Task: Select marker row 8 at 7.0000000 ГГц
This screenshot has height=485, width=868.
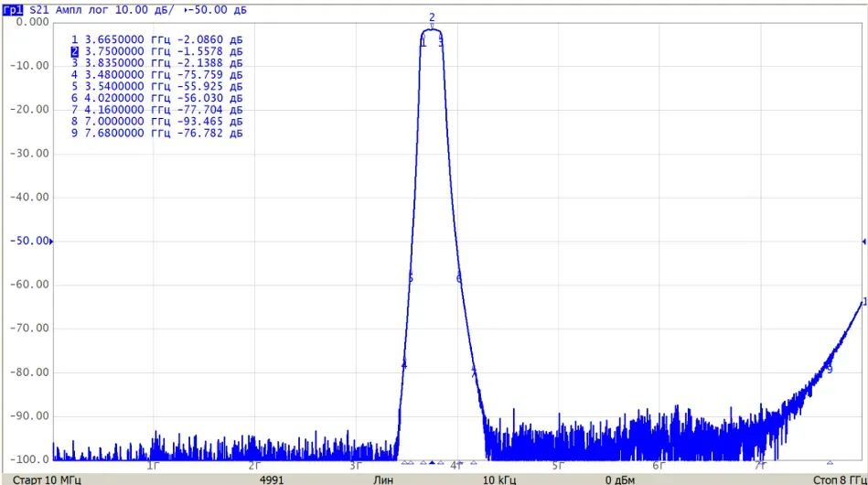Action: pos(157,121)
